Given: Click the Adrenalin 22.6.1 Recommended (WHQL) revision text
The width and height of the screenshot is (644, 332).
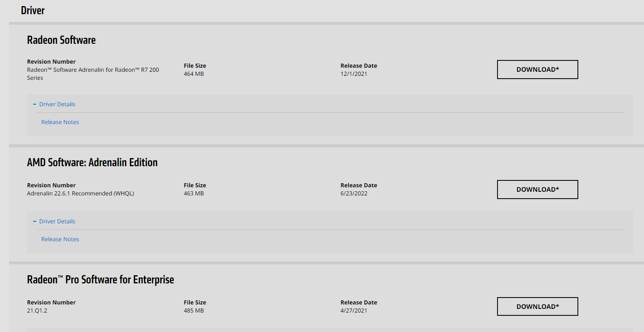Looking at the screenshot, I should click(80, 193).
